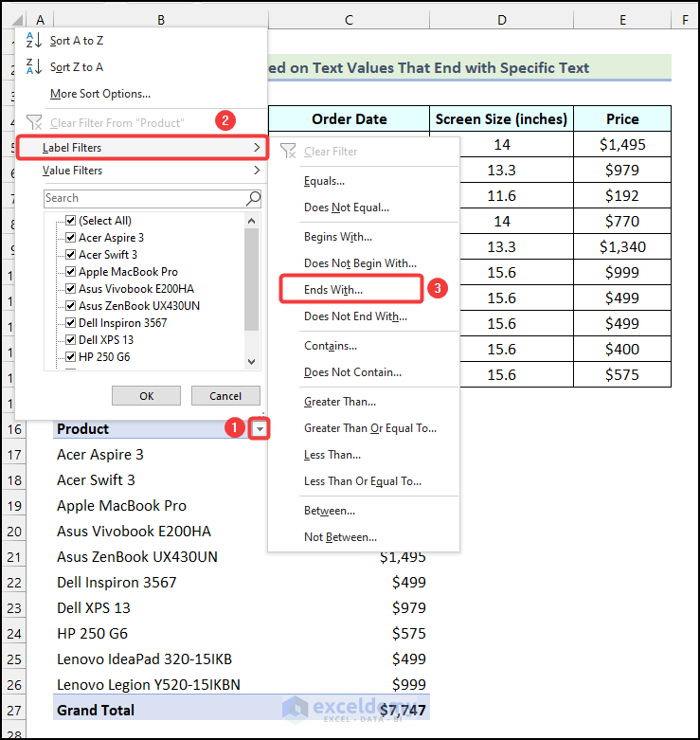Choose Sort A to Z
Screen dimensions: 700x740
(x=141, y=41)
